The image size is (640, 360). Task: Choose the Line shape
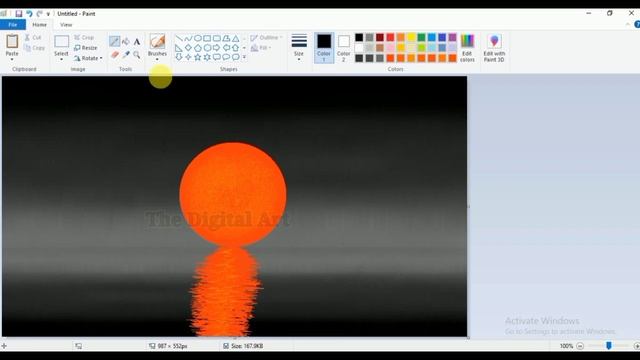179,38
